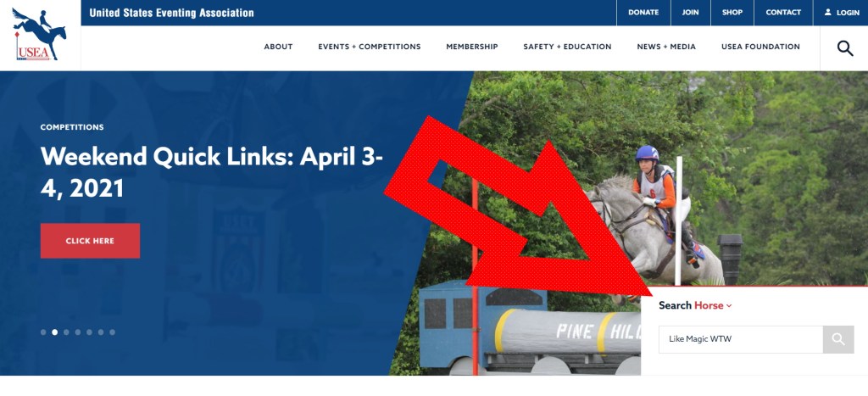
Task: Jump to the fifth carousel slide dot
Action: click(89, 332)
